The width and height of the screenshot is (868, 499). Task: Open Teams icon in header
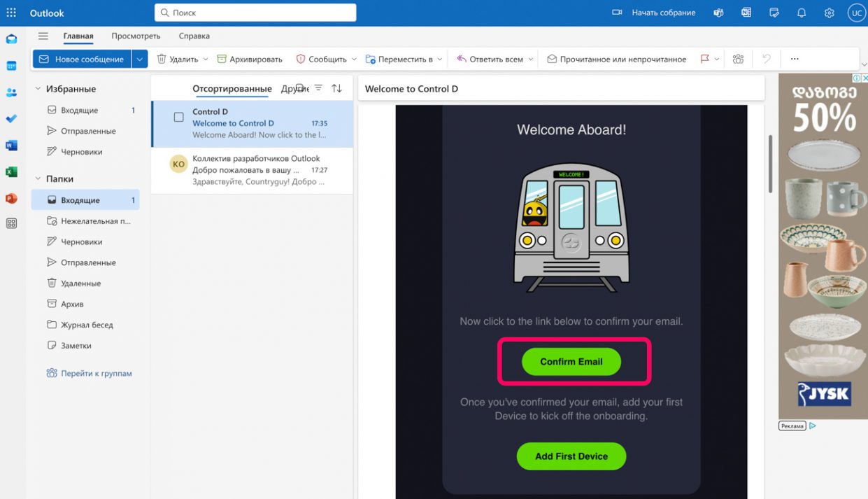pyautogui.click(x=718, y=13)
